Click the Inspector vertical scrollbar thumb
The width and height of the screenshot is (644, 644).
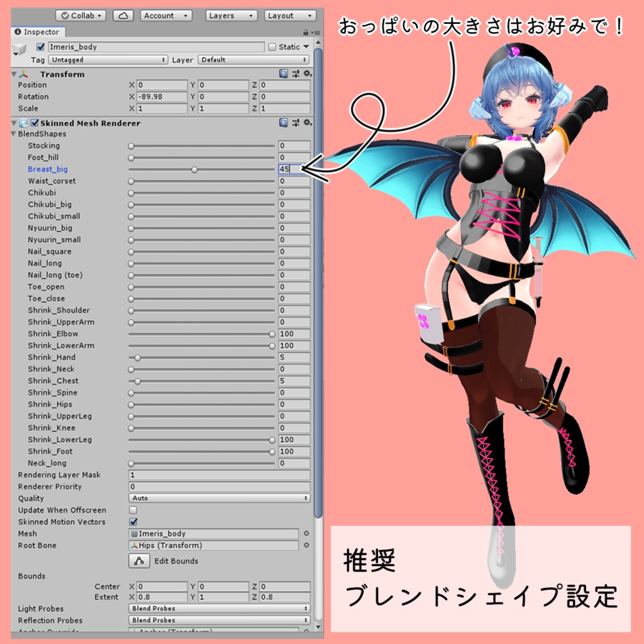[x=318, y=284]
